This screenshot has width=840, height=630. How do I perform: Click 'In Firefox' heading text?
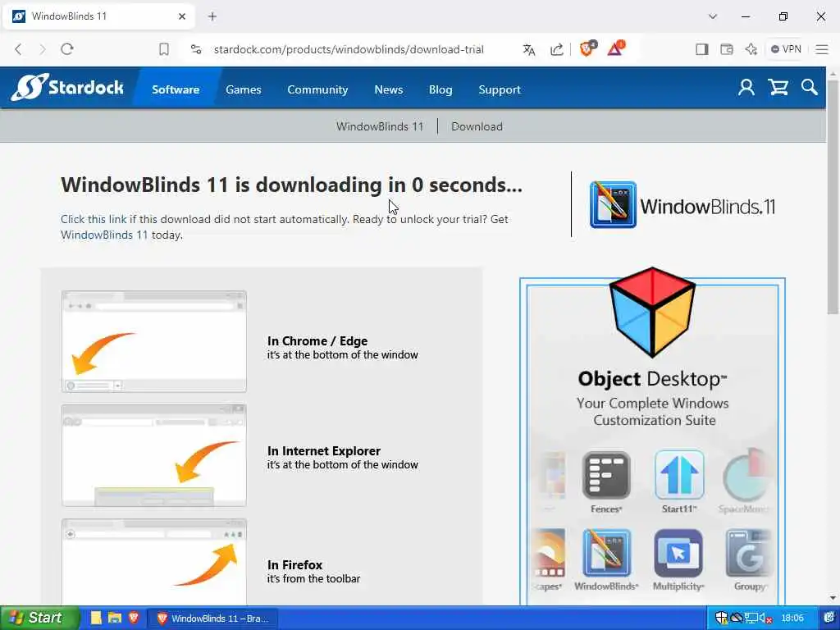coord(294,564)
